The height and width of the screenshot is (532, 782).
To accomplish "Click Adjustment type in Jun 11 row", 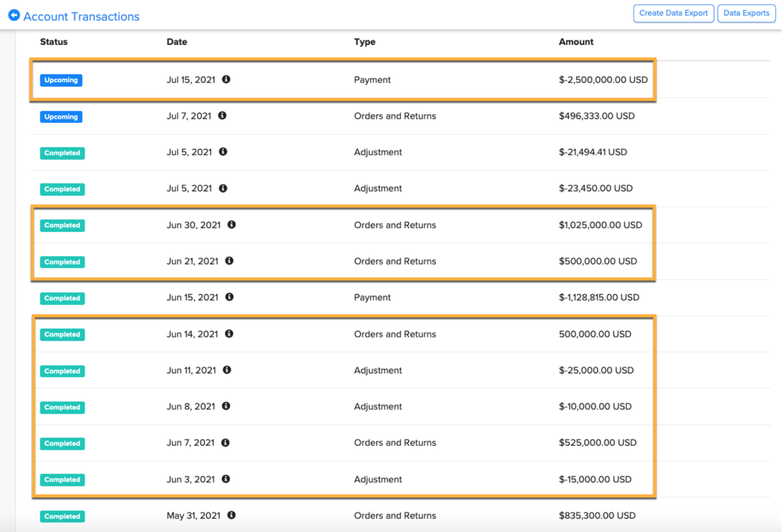I will click(378, 370).
